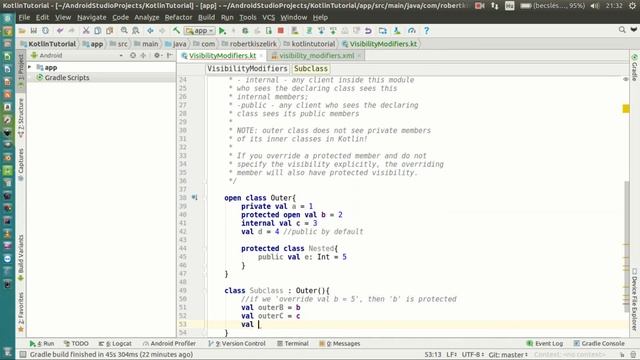Open the Git: master branch selector

coord(508,354)
